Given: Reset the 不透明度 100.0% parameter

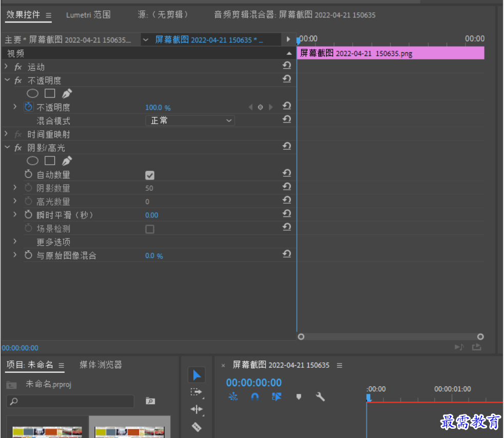Looking at the screenshot, I should [x=287, y=106].
